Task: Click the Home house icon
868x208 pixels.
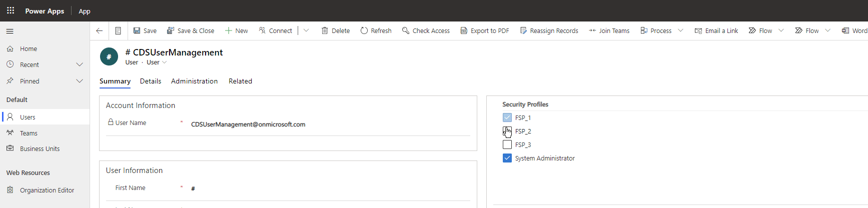Action: (x=10, y=48)
